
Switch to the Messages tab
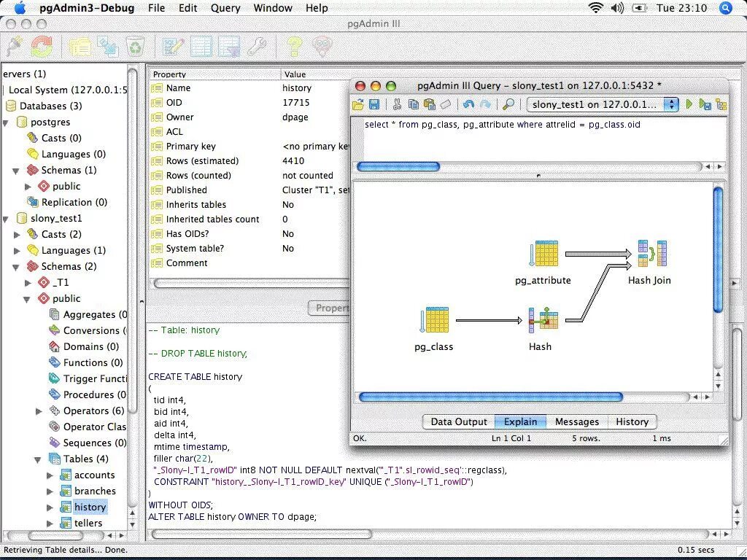(577, 422)
